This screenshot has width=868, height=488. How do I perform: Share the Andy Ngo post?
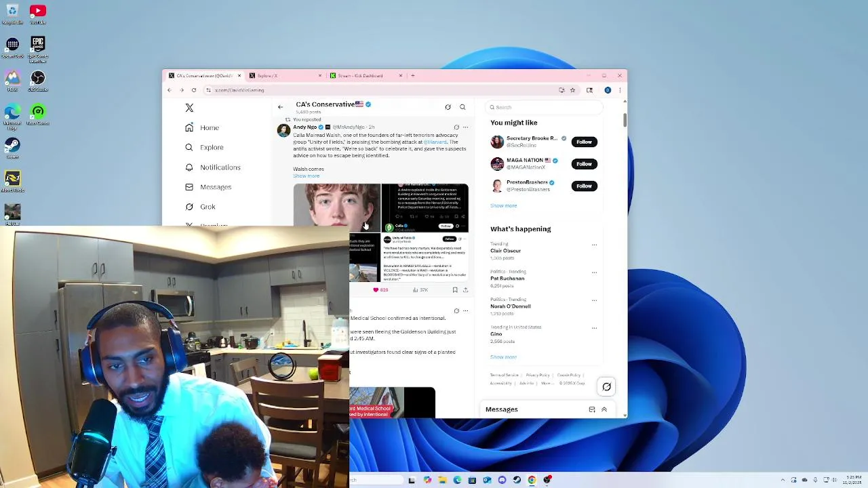(x=465, y=290)
